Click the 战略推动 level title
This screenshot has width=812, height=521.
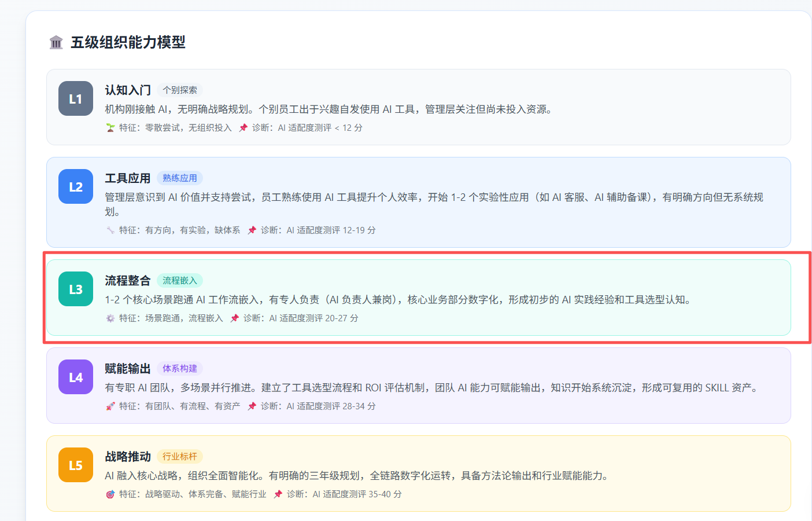(128, 456)
